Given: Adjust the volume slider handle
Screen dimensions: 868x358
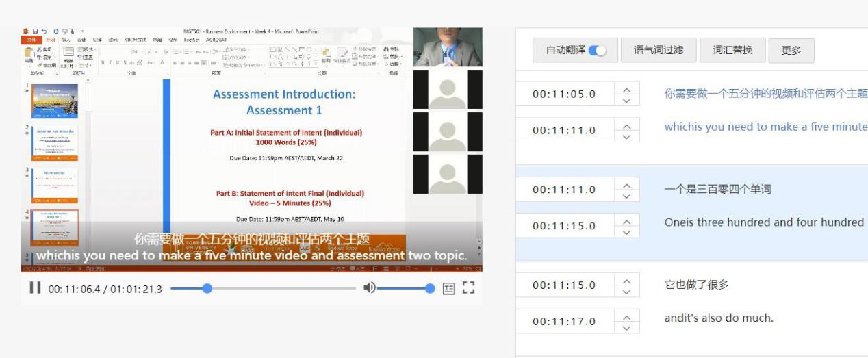Looking at the screenshot, I should tap(430, 289).
